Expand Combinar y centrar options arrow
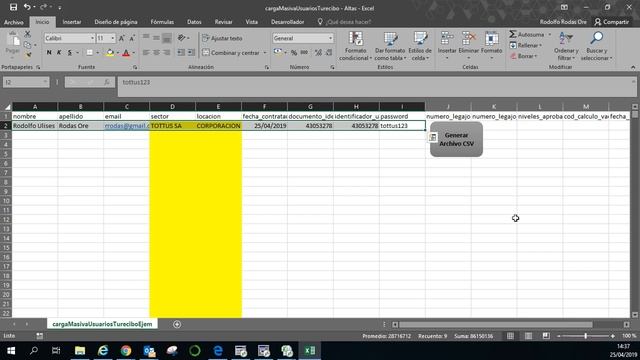This screenshot has height=360, width=640. point(265,53)
